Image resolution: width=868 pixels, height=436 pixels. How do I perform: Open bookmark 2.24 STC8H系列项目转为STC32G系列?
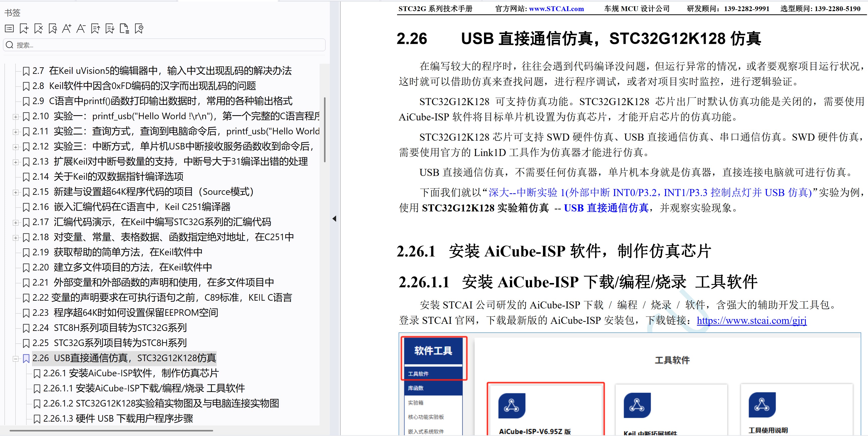click(x=110, y=328)
